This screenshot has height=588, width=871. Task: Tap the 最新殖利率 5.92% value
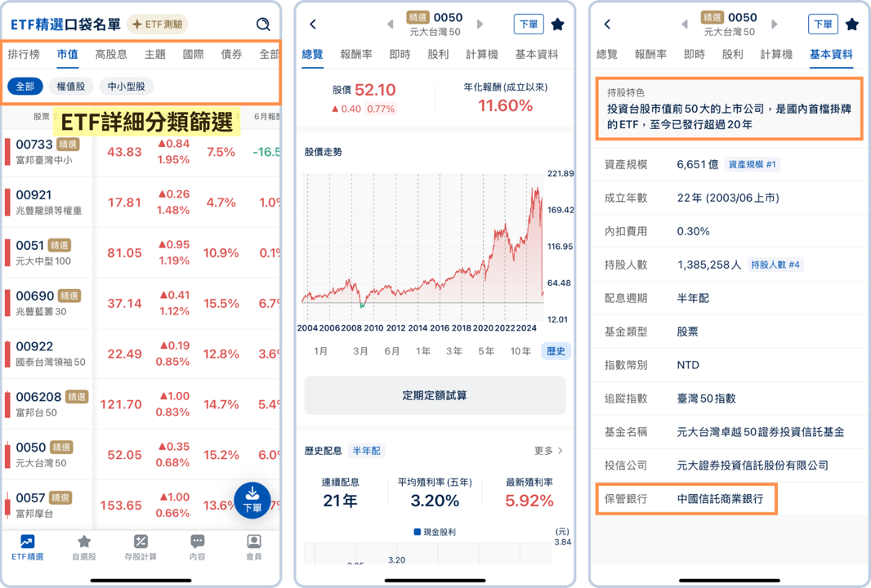coord(529,501)
